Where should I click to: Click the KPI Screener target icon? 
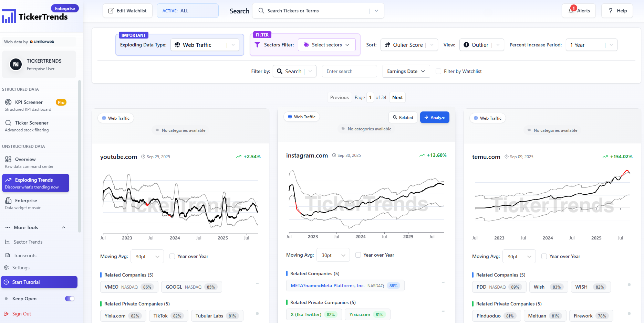coord(8,102)
